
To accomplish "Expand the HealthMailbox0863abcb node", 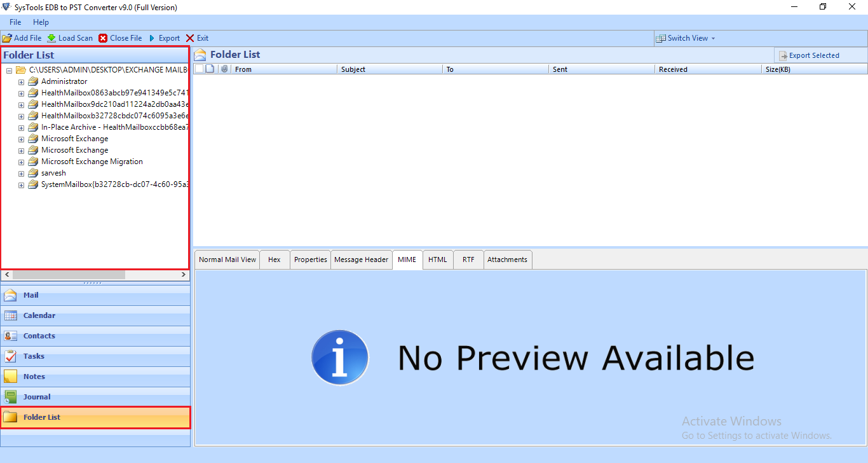I will click(x=22, y=93).
